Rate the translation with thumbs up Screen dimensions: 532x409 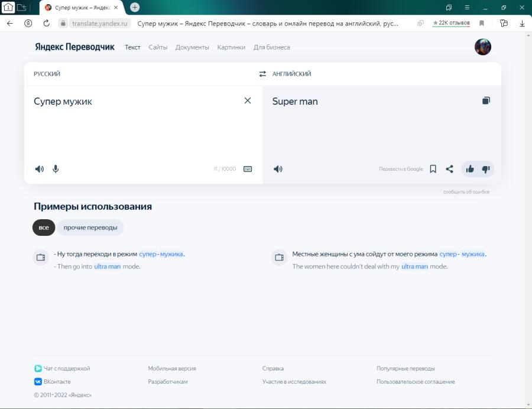(470, 169)
